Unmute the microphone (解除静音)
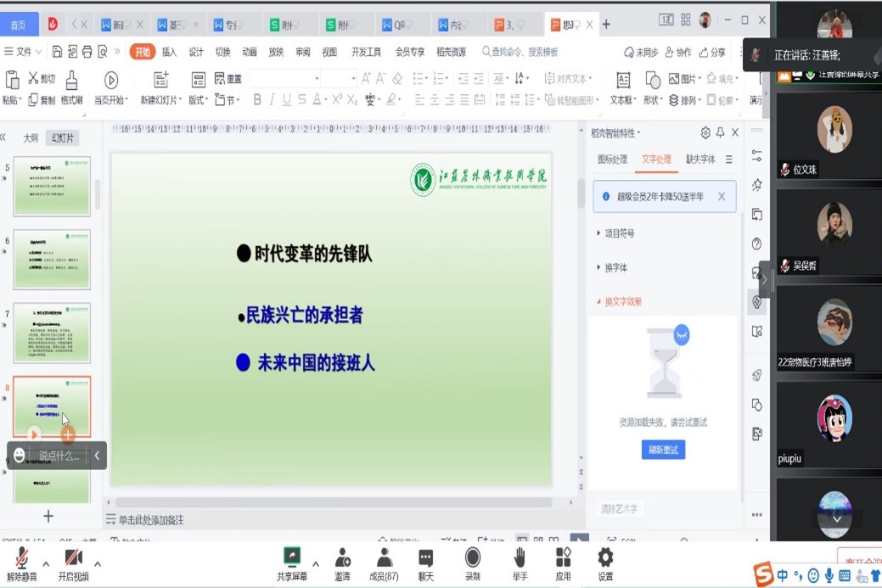882x588 pixels. tap(22, 557)
